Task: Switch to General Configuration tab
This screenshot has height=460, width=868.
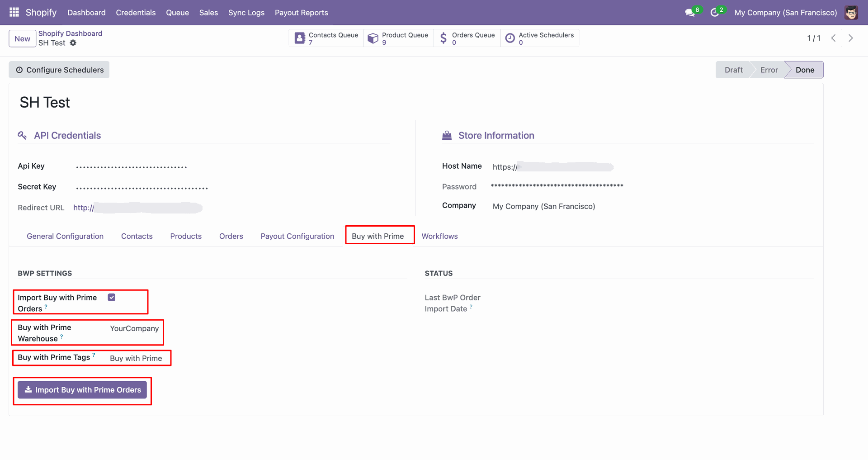Action: pos(65,236)
